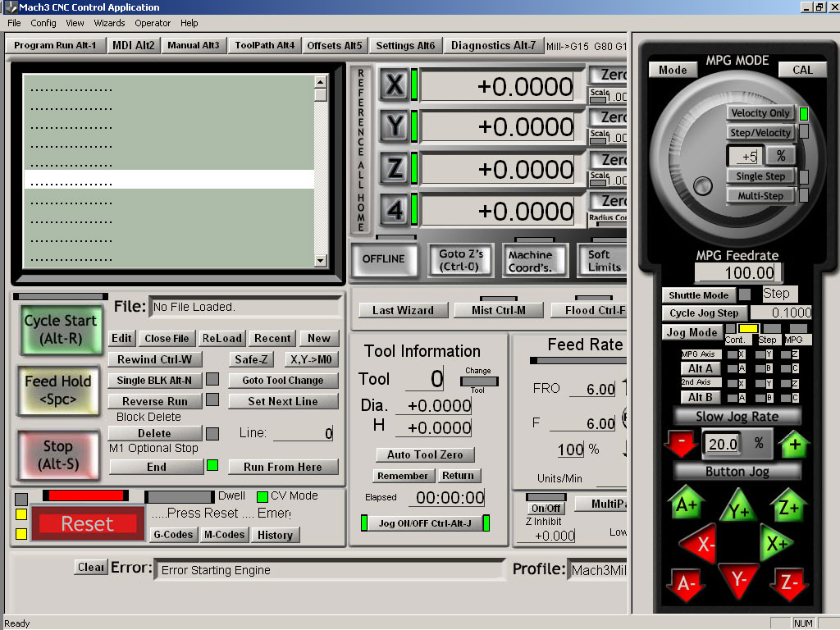The image size is (840, 630).
Task: Click the X axis reference button
Action: coord(395,84)
